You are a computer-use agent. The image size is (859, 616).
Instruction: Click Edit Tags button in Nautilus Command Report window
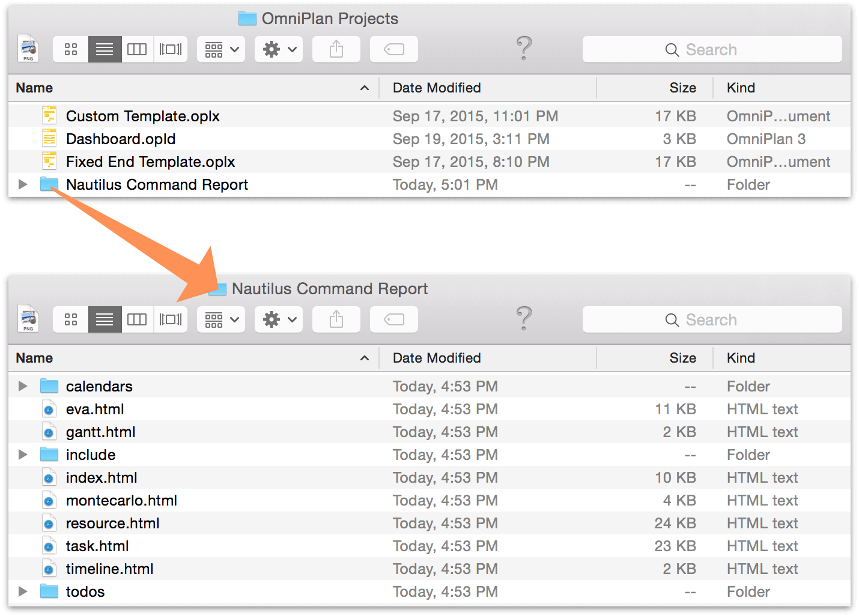click(x=394, y=319)
